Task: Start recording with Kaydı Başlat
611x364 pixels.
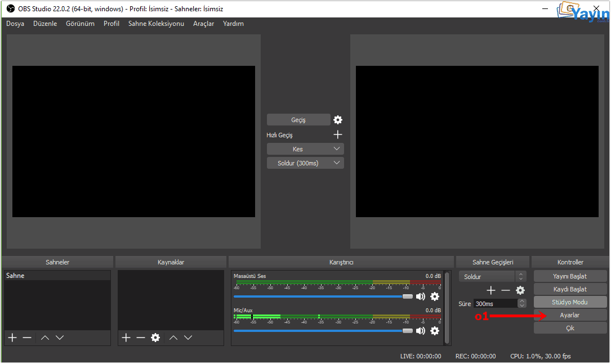Action: [x=570, y=289]
